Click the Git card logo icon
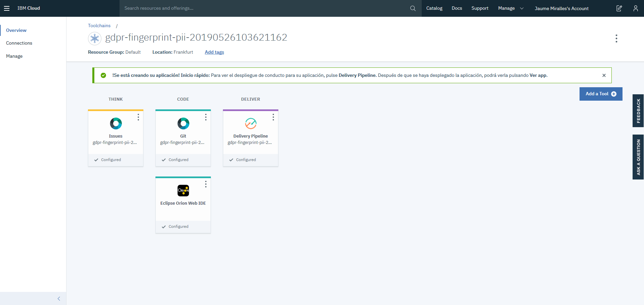This screenshot has width=644, height=305. point(183,123)
